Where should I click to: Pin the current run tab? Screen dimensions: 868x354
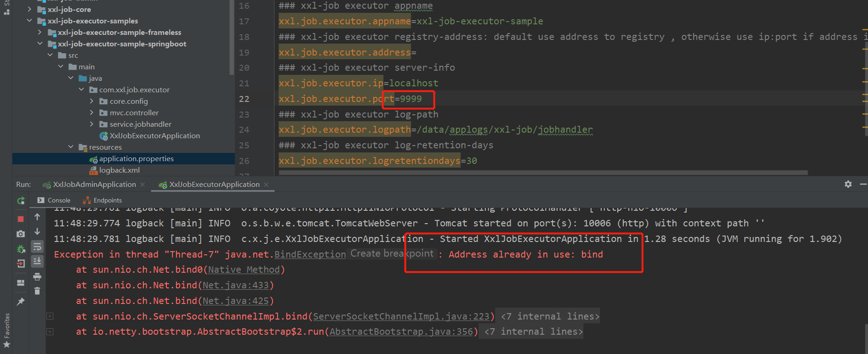tap(21, 302)
